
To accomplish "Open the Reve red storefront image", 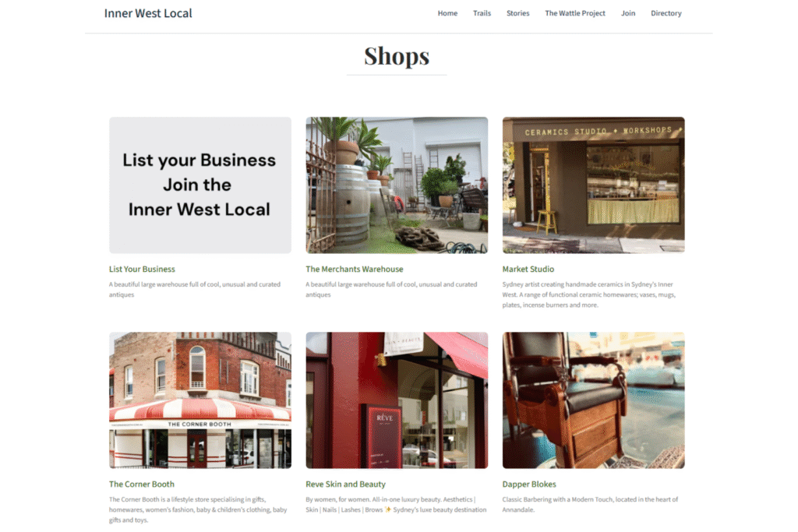I will [x=397, y=400].
